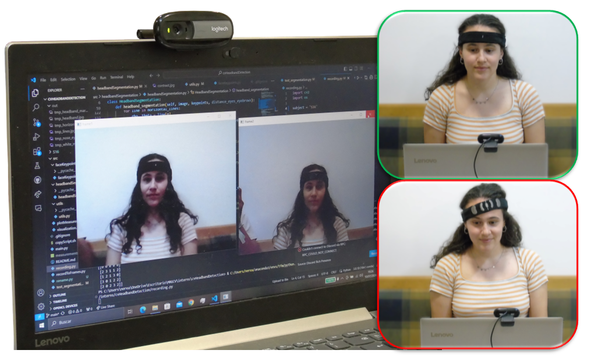Open the Selection menu
591x364 pixels.
(68, 79)
